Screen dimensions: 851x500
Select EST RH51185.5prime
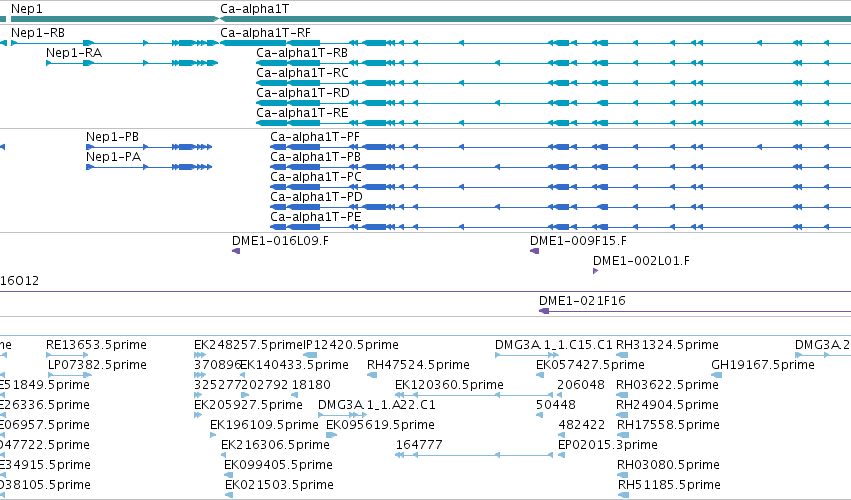tap(669, 486)
